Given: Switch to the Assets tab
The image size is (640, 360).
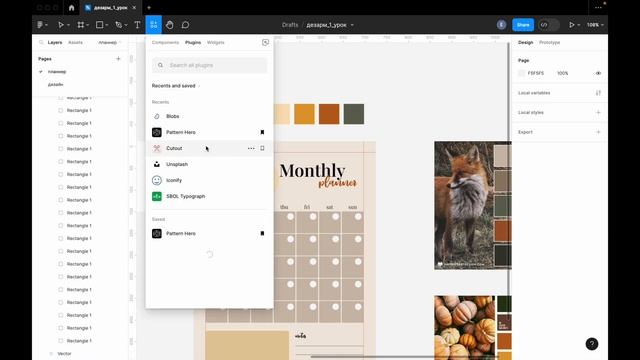Looking at the screenshot, I should click(75, 42).
